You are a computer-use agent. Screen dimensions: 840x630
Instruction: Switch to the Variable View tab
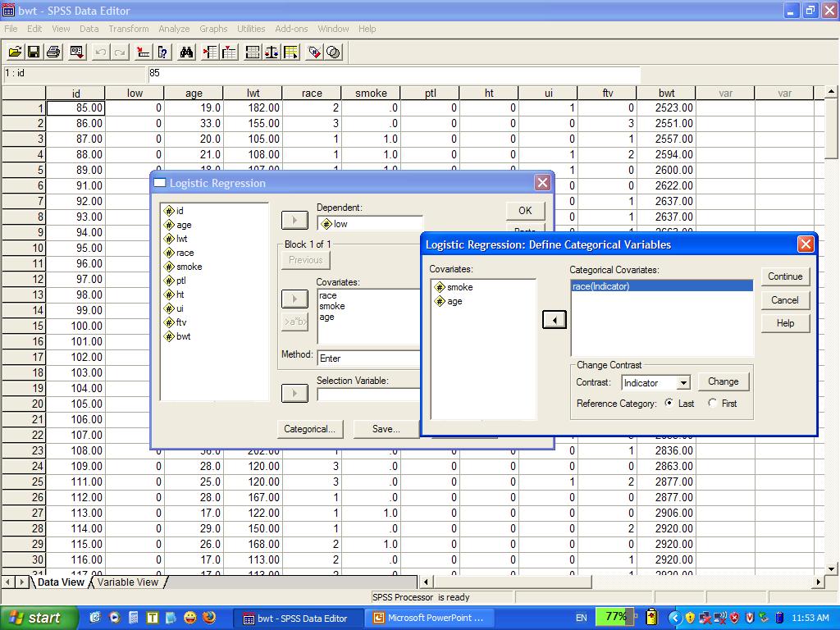click(127, 582)
